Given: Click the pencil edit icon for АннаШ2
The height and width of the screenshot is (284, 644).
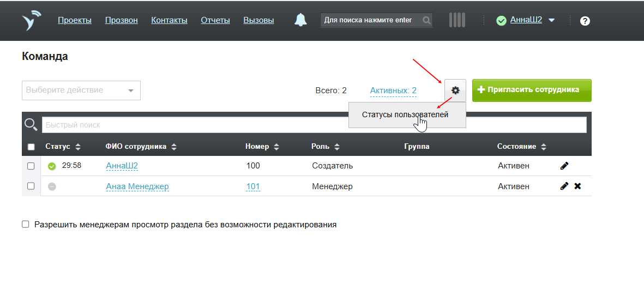Looking at the screenshot, I should 564,166.
